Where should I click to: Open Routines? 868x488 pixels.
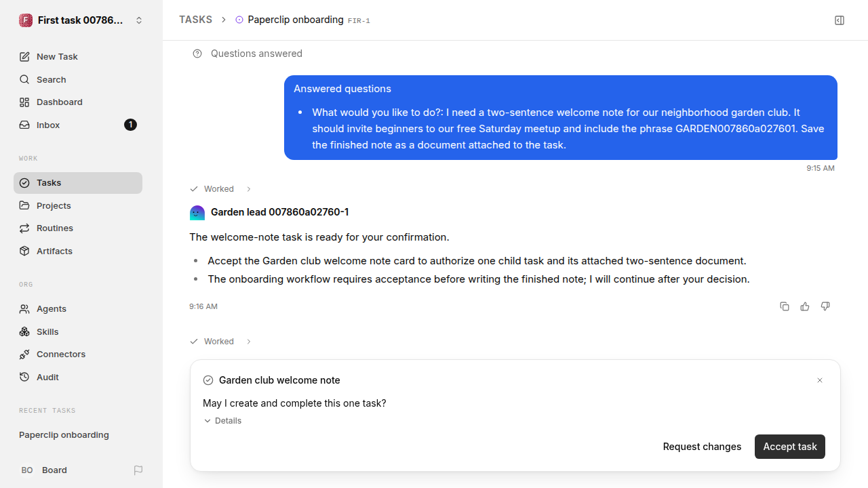(x=78, y=228)
